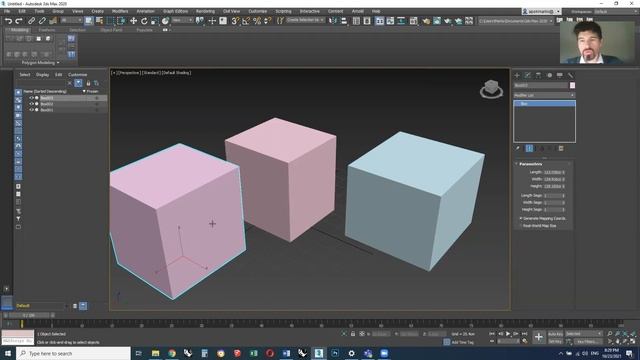
Task: Open the Hierarchy tab in command panel
Action: click(x=538, y=75)
